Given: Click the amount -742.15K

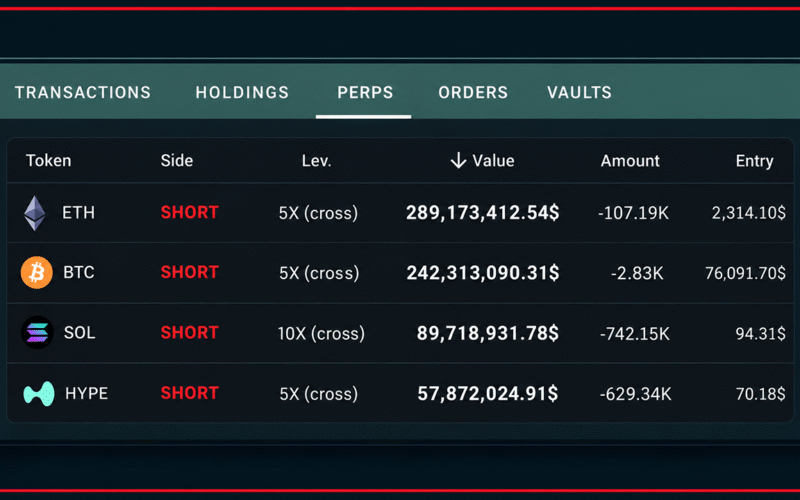Looking at the screenshot, I should point(635,334).
